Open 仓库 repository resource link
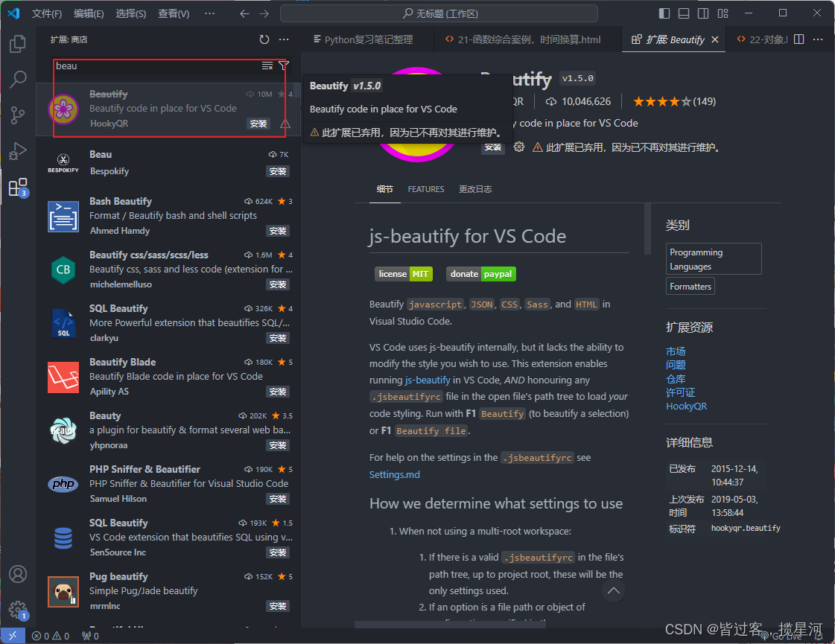This screenshot has height=644, width=835. pyautogui.click(x=676, y=379)
